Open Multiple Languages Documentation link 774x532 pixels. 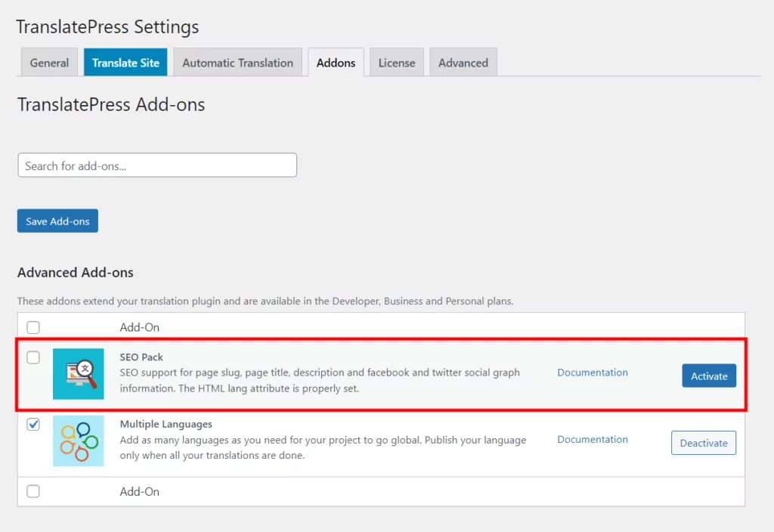coord(593,439)
